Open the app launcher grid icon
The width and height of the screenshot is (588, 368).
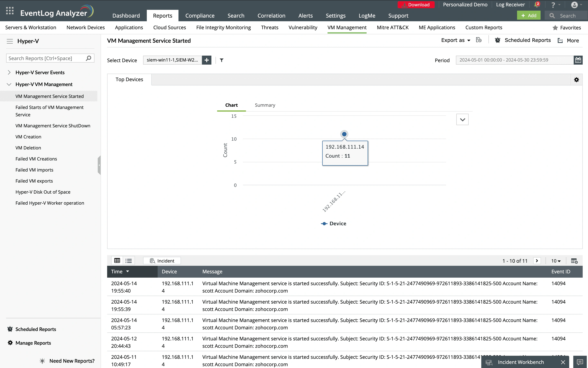click(10, 11)
